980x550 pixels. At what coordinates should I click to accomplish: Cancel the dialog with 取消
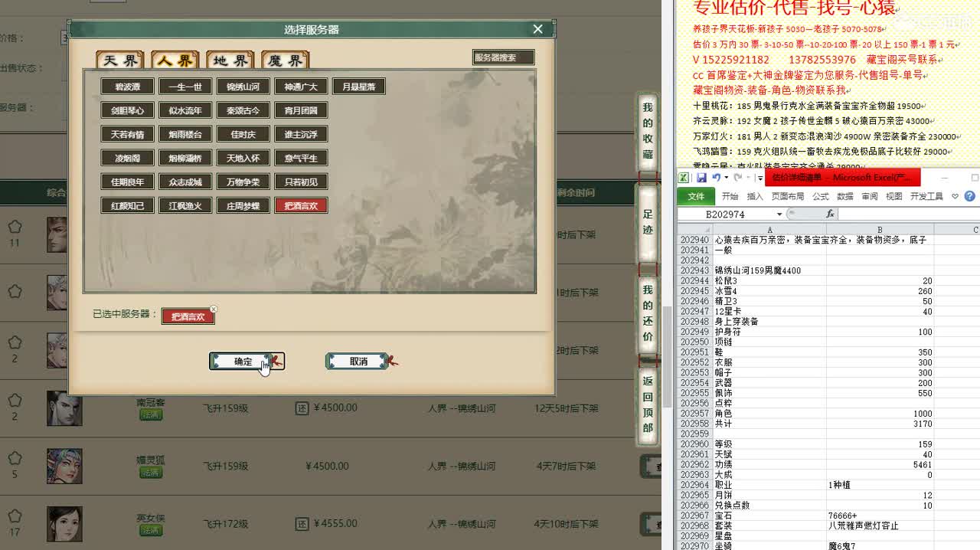coord(358,362)
